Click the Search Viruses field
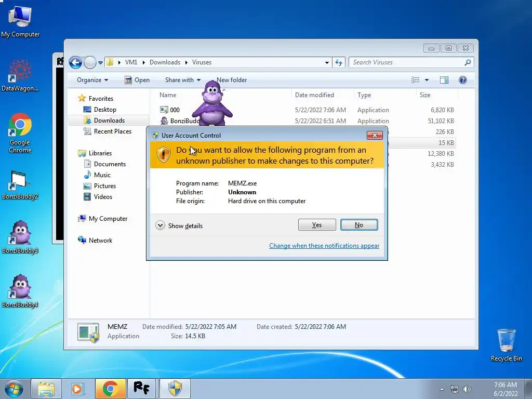Screen dimensions: 532x399 click(406, 62)
